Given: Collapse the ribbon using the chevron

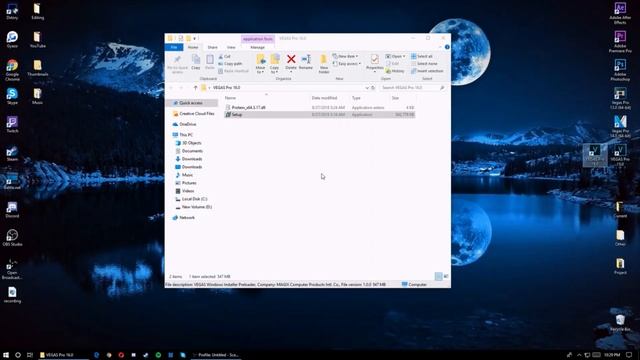Looking at the screenshot, I should 440,47.
